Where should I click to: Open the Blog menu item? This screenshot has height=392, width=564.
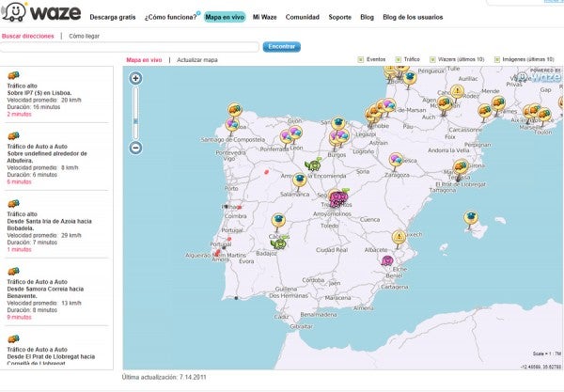tap(367, 17)
